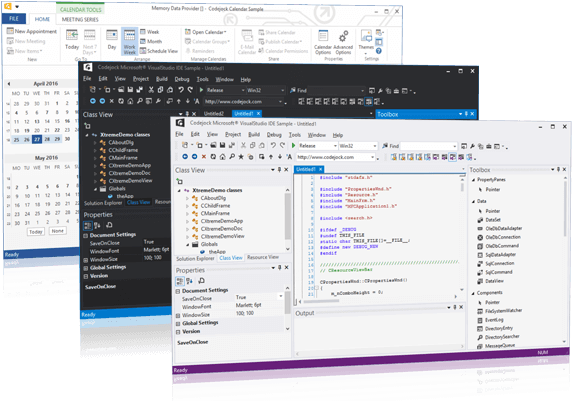Open Tools menu in front IDE window
The width and height of the screenshot is (572, 401).
(x=295, y=135)
